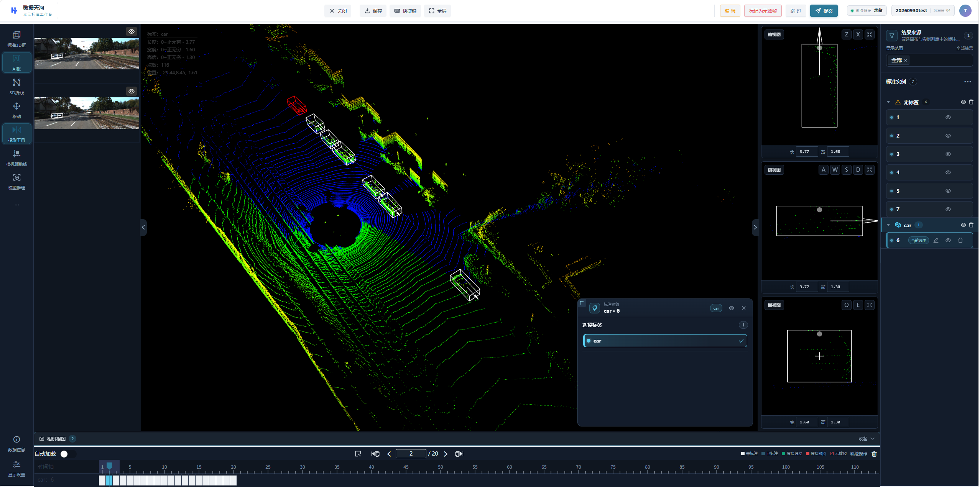Toggle visibility of the first camera image

pos(132,31)
